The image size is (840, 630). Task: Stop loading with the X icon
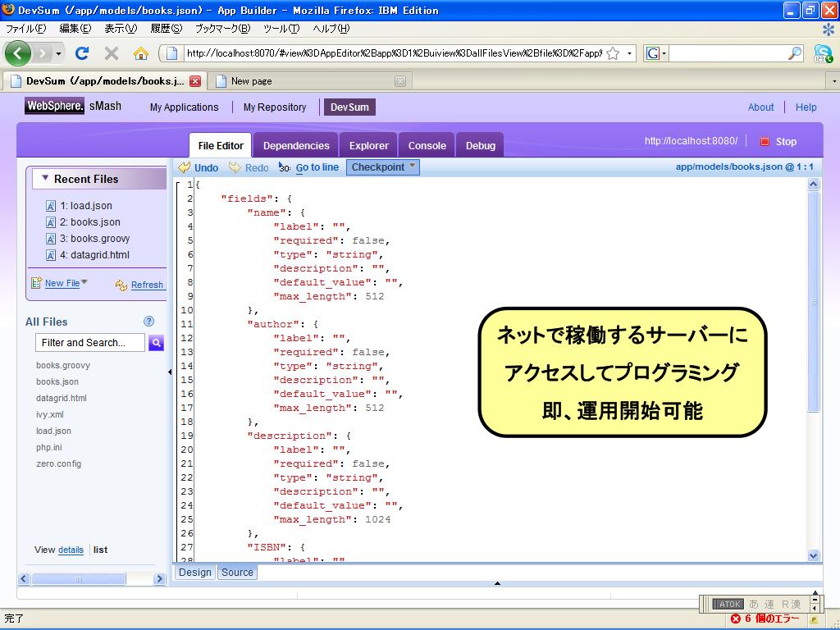pos(112,53)
